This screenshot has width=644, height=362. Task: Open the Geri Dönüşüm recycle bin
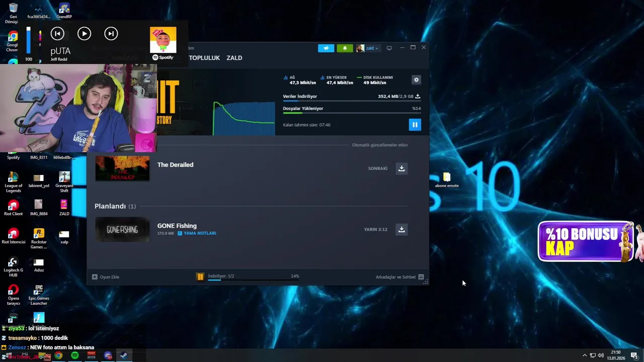13,13
